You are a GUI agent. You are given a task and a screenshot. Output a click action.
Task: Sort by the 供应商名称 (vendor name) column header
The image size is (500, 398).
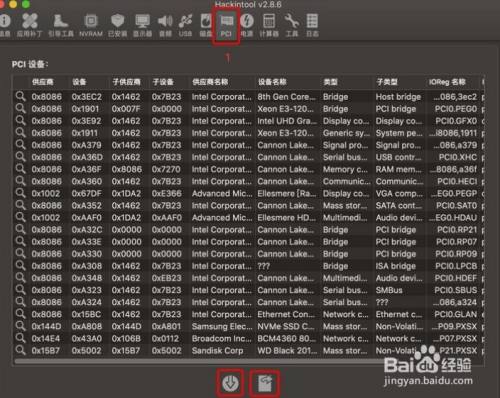(x=210, y=82)
